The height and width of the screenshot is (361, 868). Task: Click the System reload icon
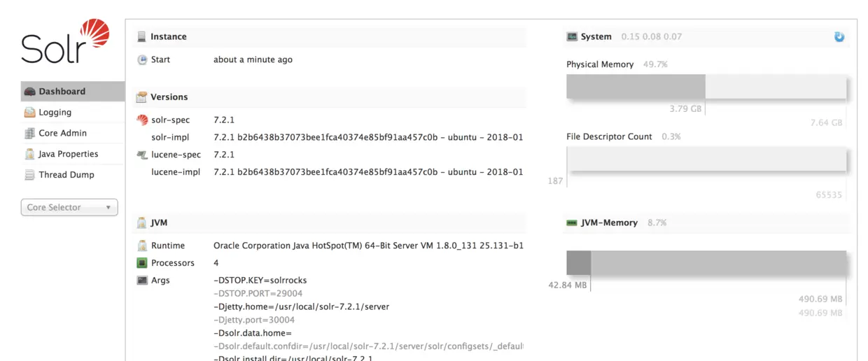point(839,36)
